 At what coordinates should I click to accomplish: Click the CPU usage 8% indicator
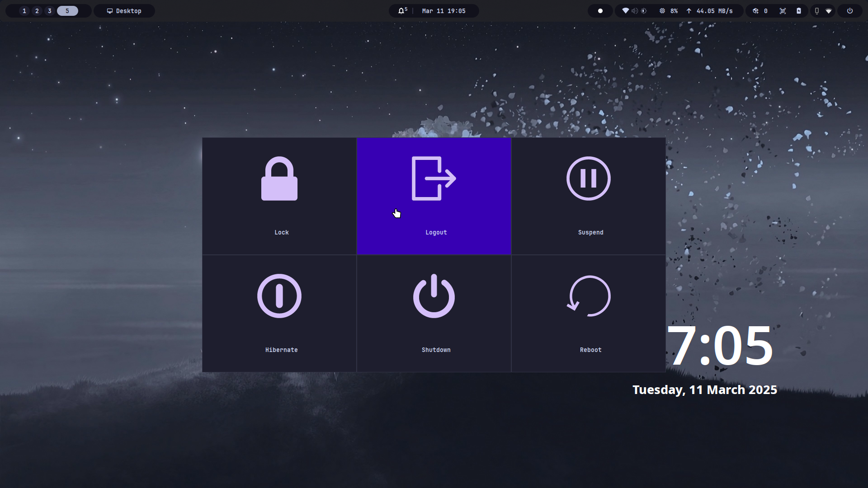[669, 11]
